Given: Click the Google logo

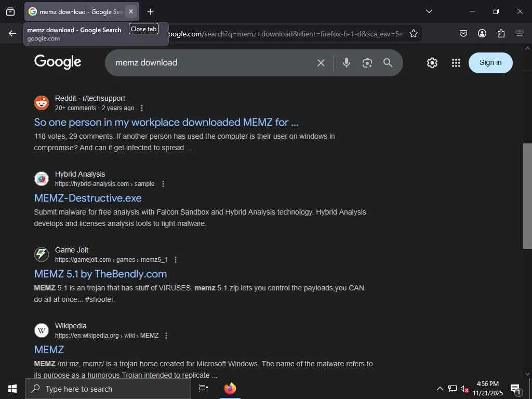Looking at the screenshot, I should click(58, 62).
